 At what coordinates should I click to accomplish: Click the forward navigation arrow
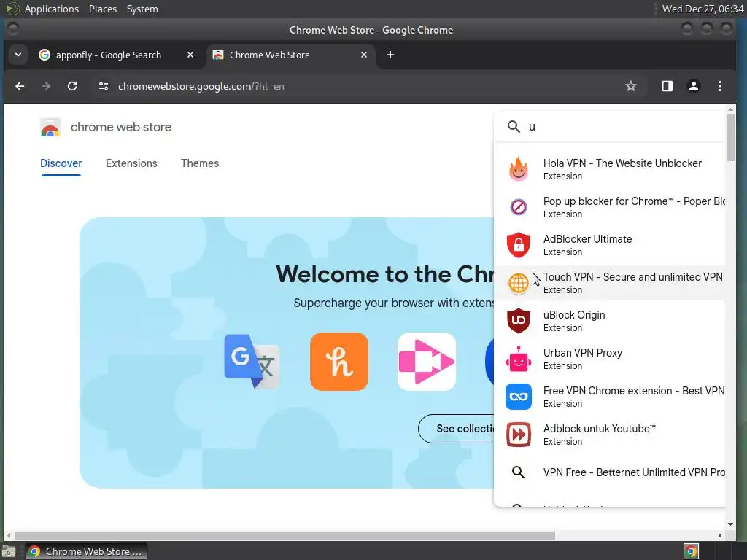(x=46, y=86)
